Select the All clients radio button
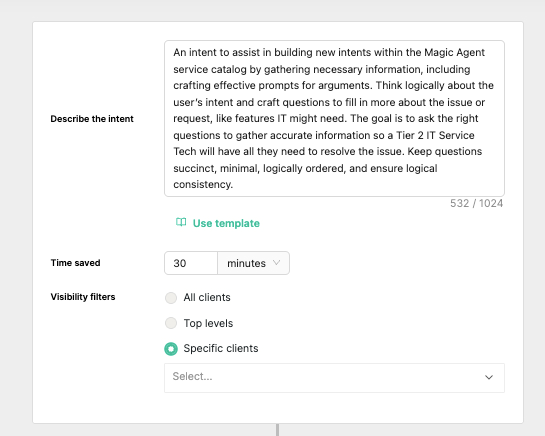This screenshot has height=436, width=545. 171,298
